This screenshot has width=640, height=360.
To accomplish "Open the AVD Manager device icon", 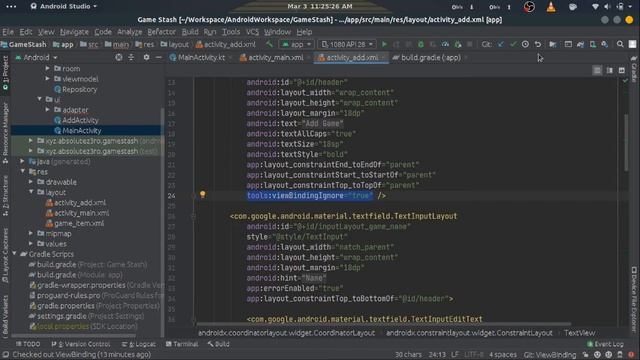I will pyautogui.click(x=593, y=44).
